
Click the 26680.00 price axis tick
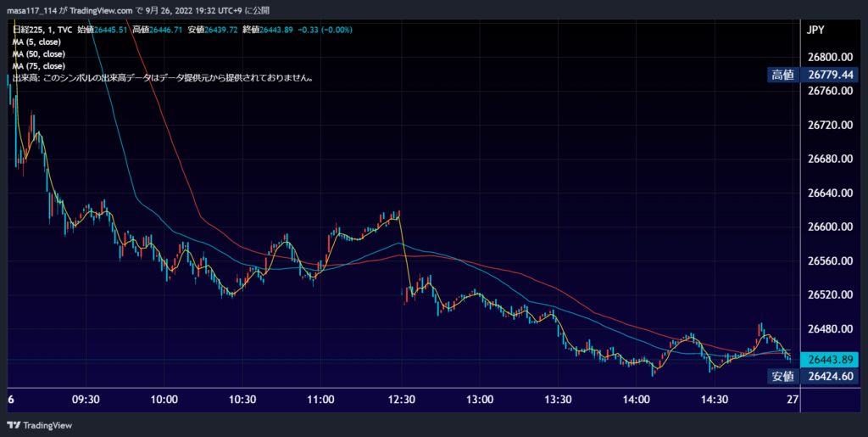click(831, 159)
